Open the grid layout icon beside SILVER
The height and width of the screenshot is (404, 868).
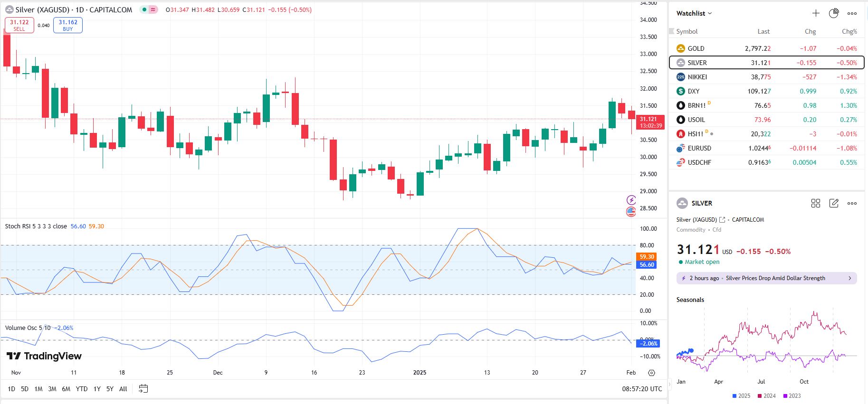pos(816,203)
